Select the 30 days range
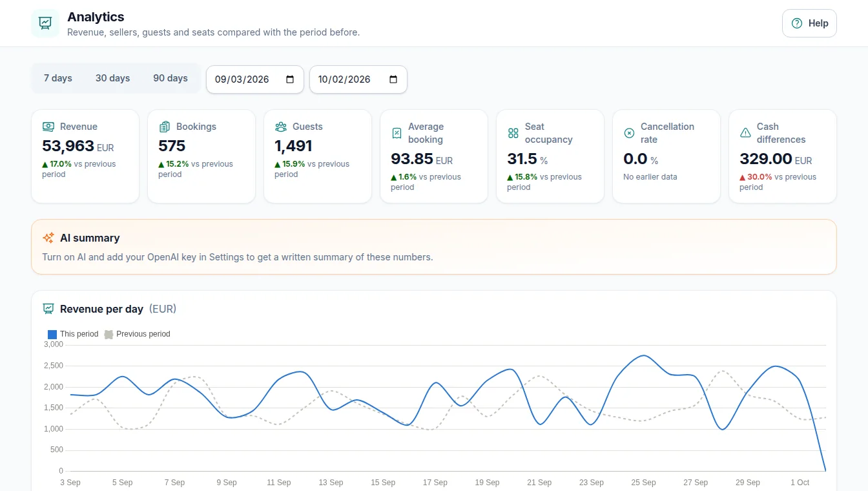This screenshot has height=491, width=868. (112, 78)
